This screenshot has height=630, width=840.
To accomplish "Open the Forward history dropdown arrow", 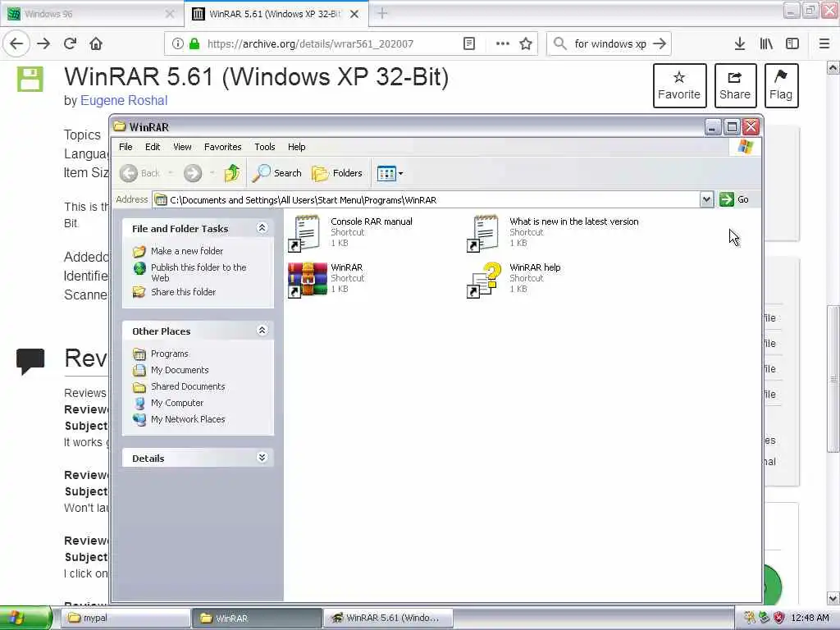I will [212, 173].
